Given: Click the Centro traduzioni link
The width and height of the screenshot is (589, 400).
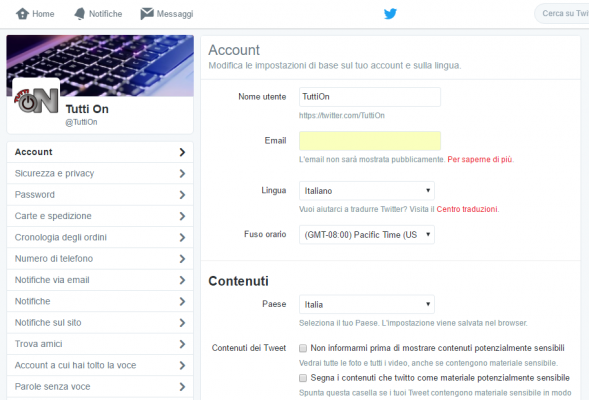Looking at the screenshot, I should click(467, 209).
